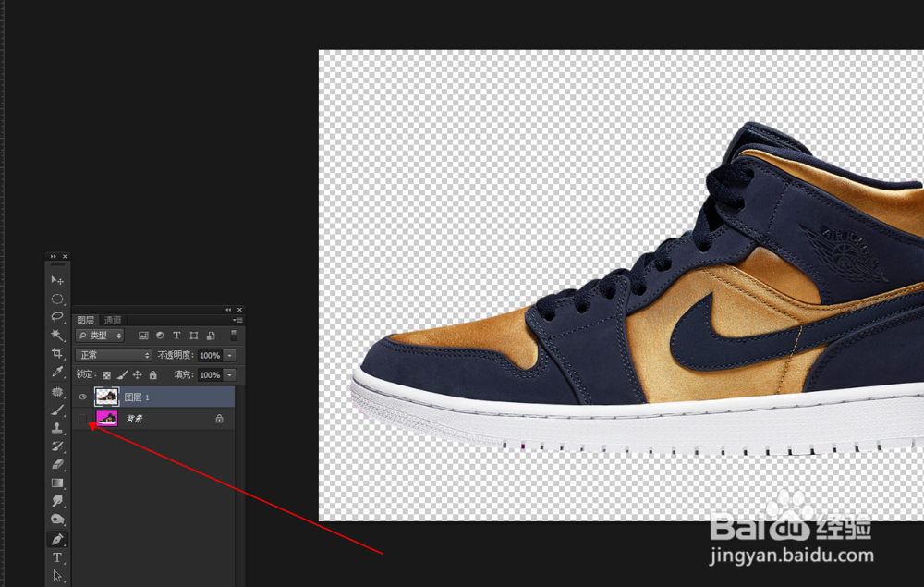Image resolution: width=924 pixels, height=587 pixels.
Task: Click the 背景 layer lock icon
Action: tap(219, 419)
